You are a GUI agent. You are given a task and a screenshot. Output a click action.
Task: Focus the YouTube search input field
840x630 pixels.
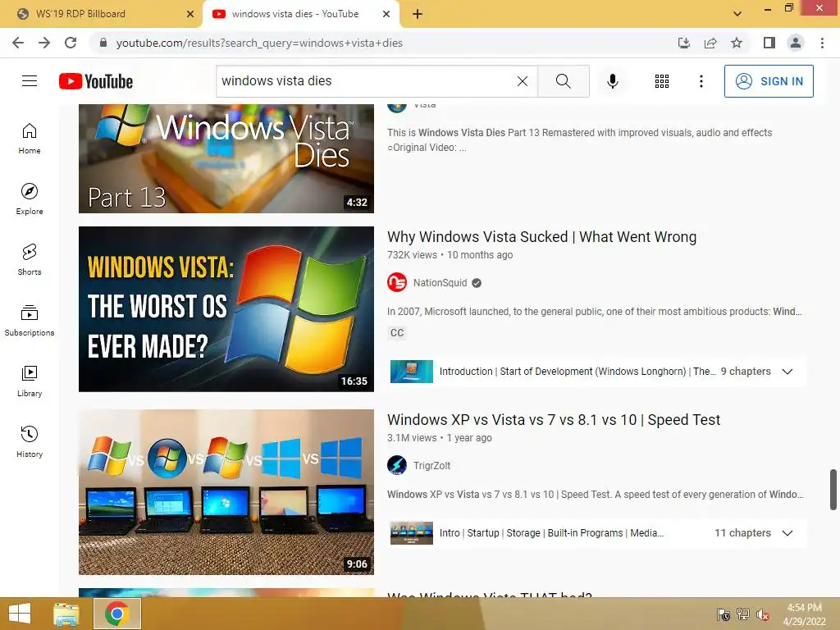367,81
